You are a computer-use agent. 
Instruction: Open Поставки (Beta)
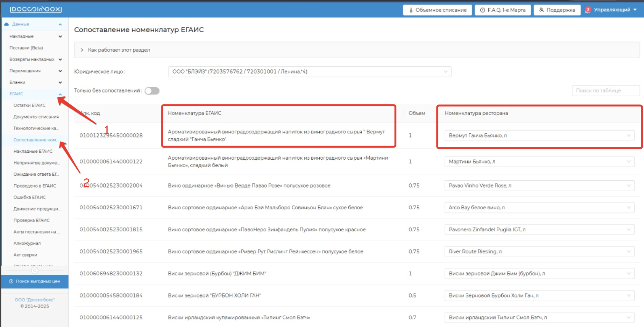[x=26, y=48]
